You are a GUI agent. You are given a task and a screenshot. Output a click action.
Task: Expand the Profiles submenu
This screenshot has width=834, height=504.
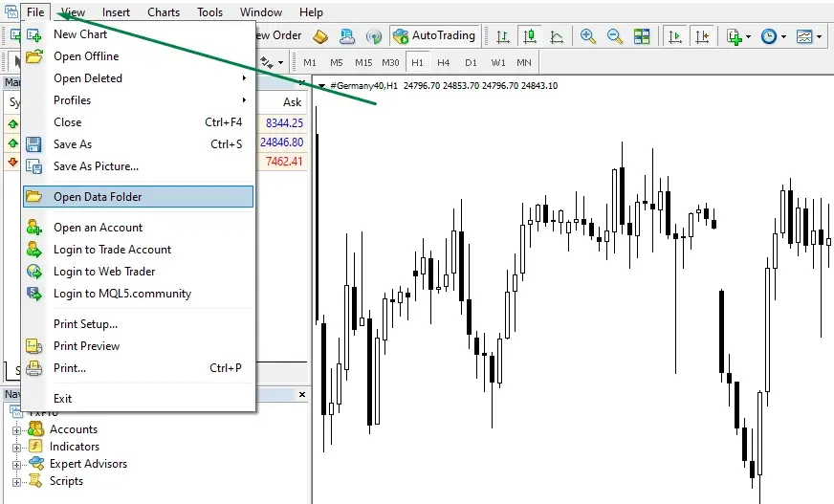pyautogui.click(x=139, y=100)
